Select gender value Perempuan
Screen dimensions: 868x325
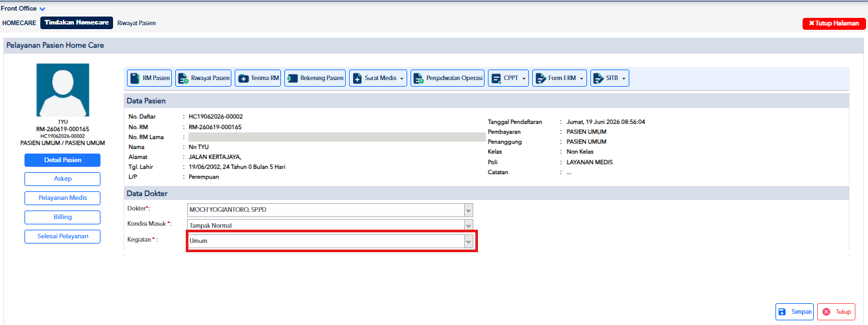204,177
